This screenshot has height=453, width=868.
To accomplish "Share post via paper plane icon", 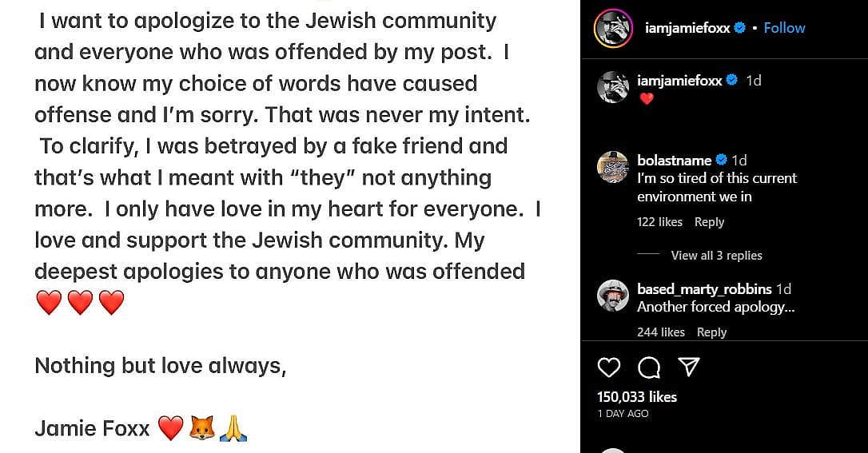I will 688,367.
